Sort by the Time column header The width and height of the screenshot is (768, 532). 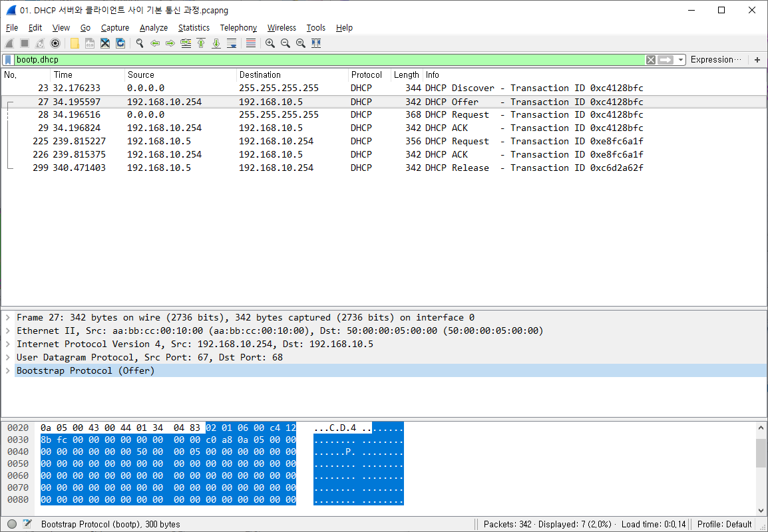88,75
